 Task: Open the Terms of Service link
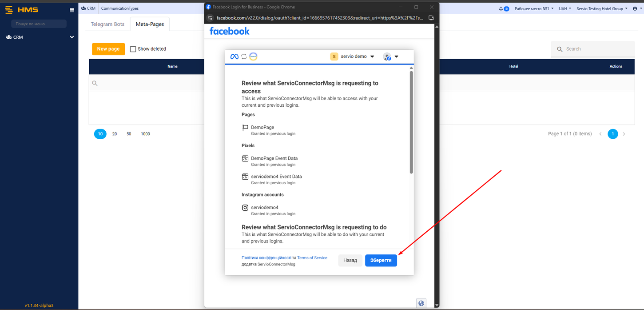click(312, 258)
